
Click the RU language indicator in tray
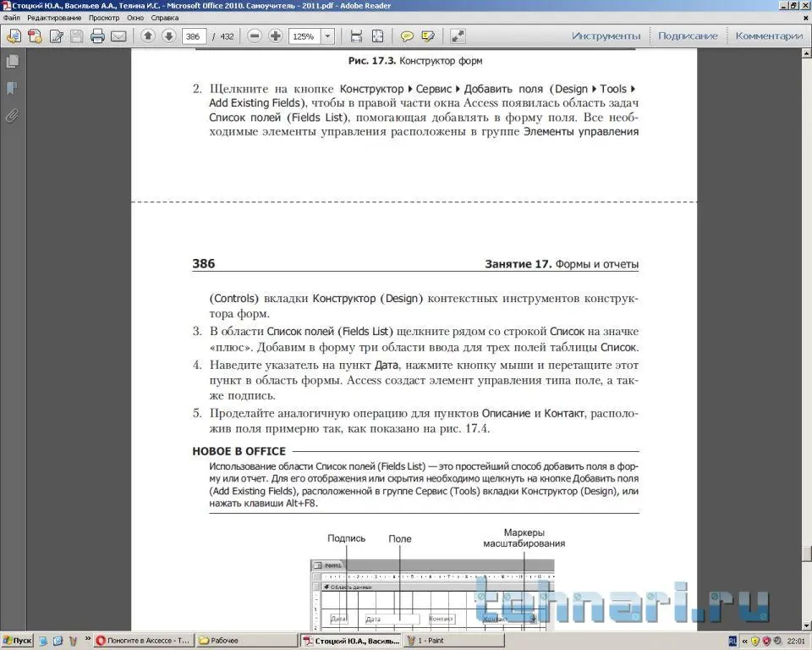coord(732,642)
